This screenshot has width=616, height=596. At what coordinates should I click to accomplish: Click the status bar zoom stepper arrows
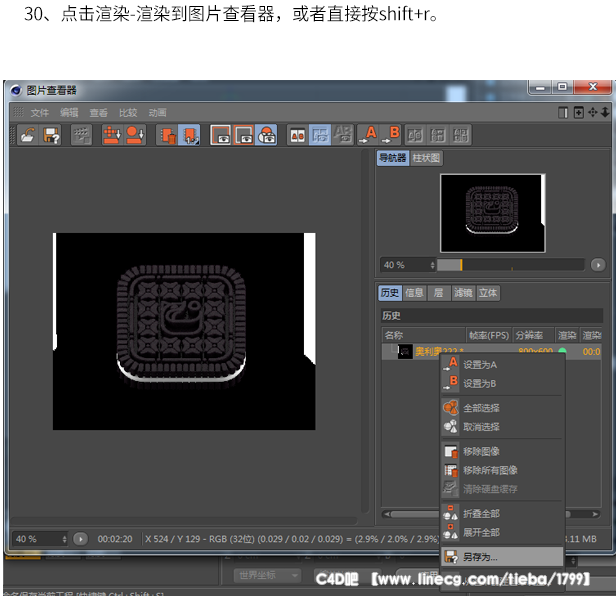click(64, 539)
